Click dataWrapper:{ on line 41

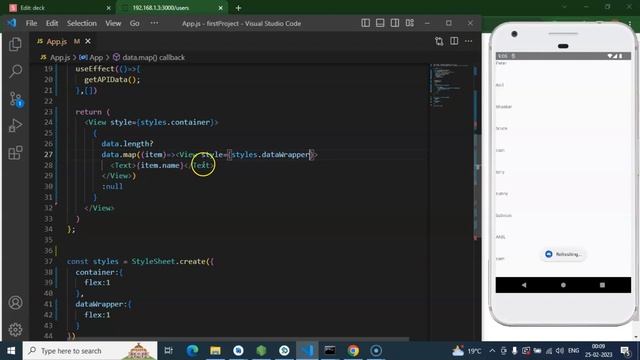point(103,304)
